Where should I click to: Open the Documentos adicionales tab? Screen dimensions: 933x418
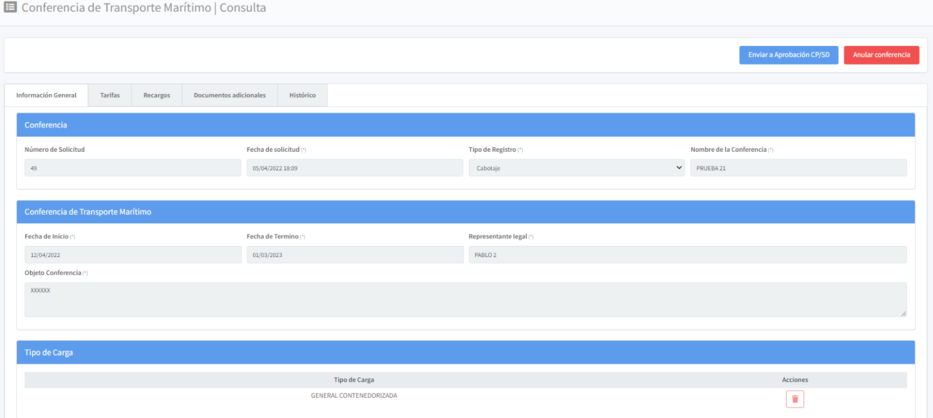coord(229,95)
